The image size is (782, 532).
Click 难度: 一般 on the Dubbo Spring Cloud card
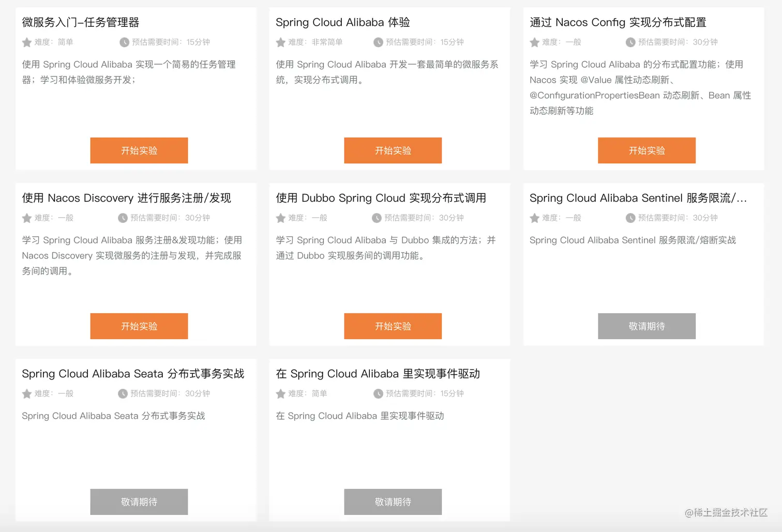(308, 218)
